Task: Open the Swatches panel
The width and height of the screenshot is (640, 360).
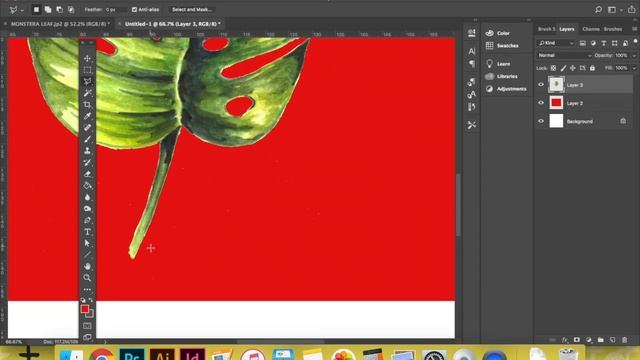Action: [502, 46]
